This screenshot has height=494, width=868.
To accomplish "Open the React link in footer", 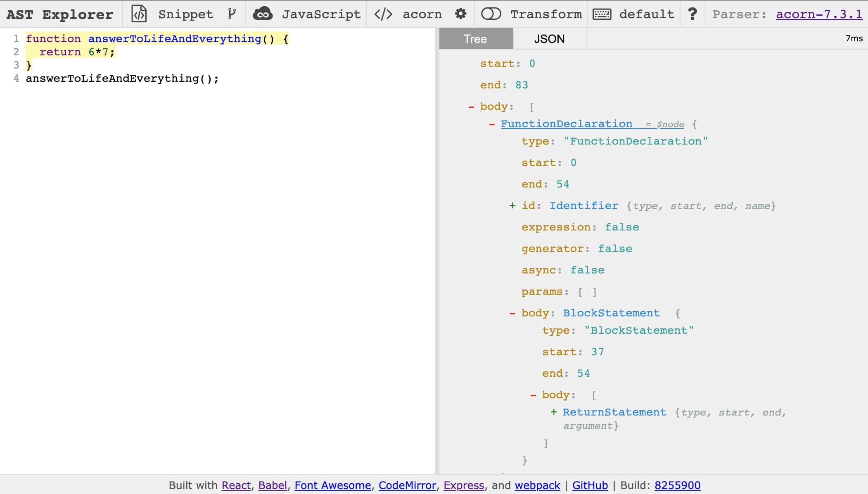I will click(x=236, y=485).
